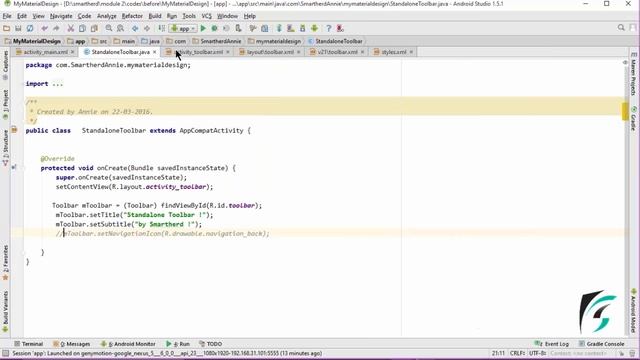
Task: Click the Paste icon in toolbar
Action: coord(94,28)
